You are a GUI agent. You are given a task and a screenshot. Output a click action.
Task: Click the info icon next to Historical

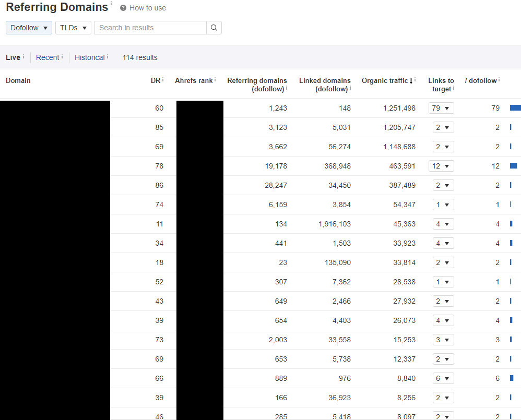108,56
